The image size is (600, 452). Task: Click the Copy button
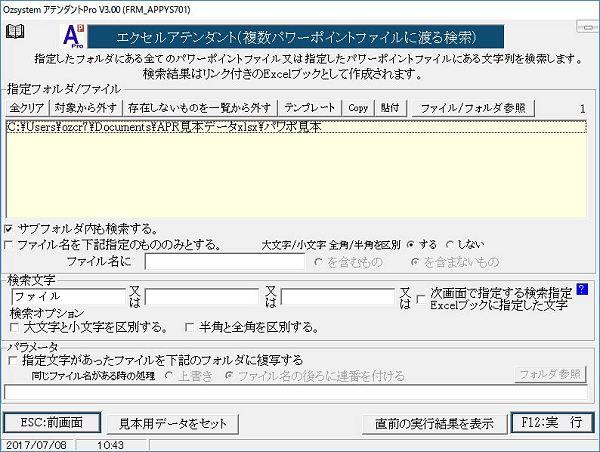tap(358, 108)
